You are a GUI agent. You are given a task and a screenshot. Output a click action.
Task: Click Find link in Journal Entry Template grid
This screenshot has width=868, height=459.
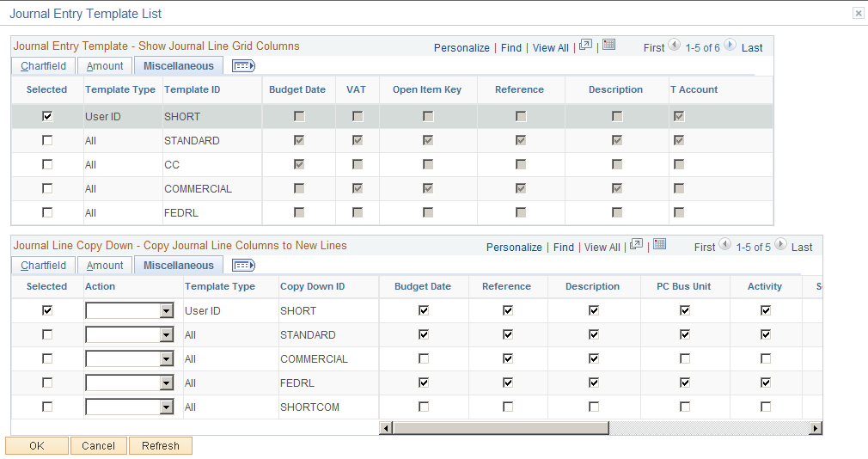(x=511, y=48)
